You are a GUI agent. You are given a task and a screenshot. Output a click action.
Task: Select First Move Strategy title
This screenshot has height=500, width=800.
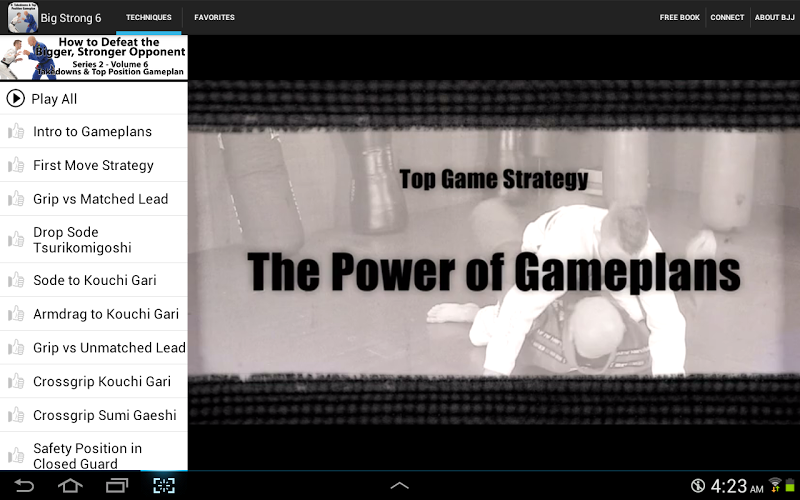pyautogui.click(x=93, y=165)
